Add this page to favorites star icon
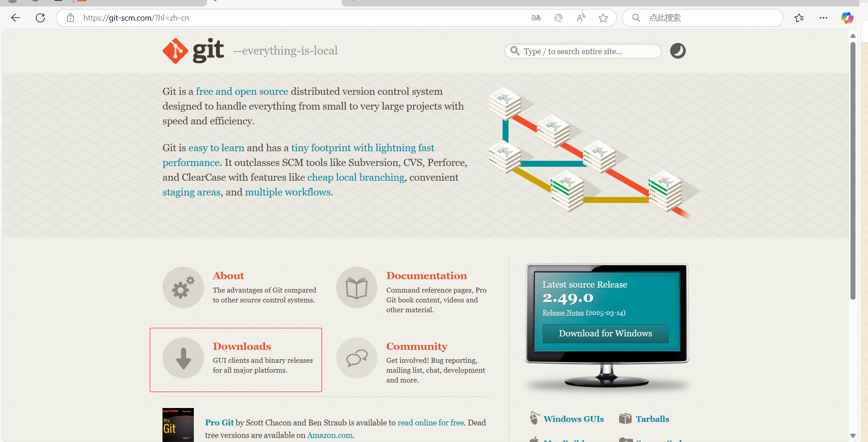Screen dimensions: 868x442 tap(603, 18)
